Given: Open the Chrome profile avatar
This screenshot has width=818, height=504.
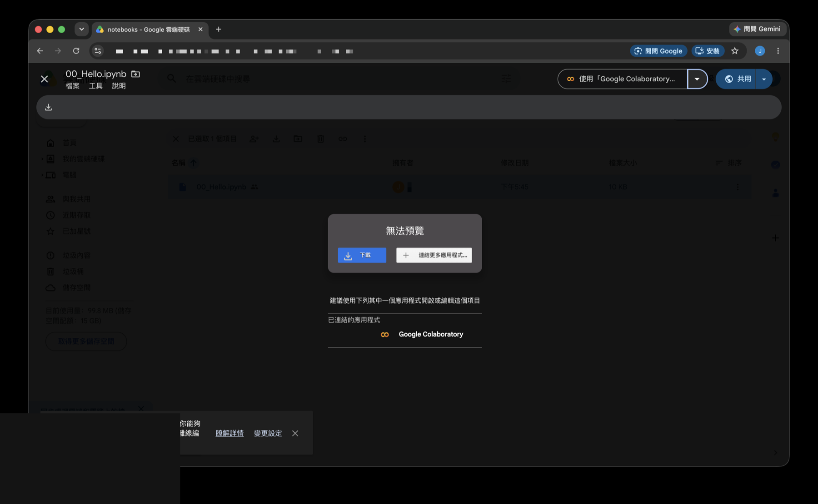Looking at the screenshot, I should point(760,51).
